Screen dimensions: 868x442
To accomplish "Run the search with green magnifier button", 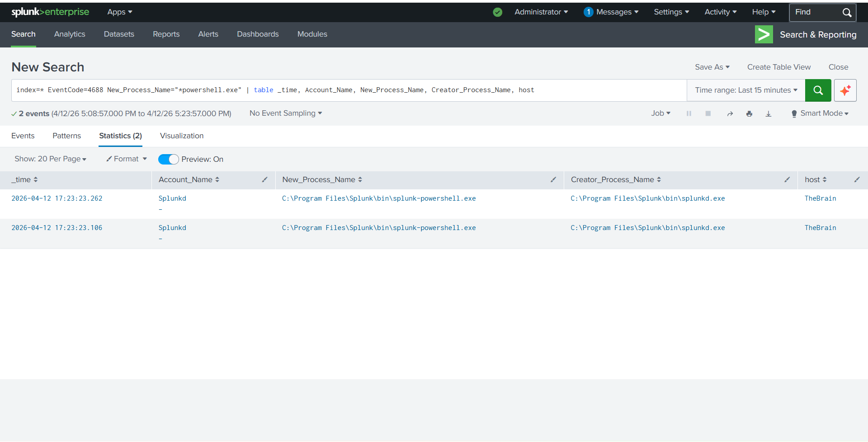I will click(x=818, y=90).
